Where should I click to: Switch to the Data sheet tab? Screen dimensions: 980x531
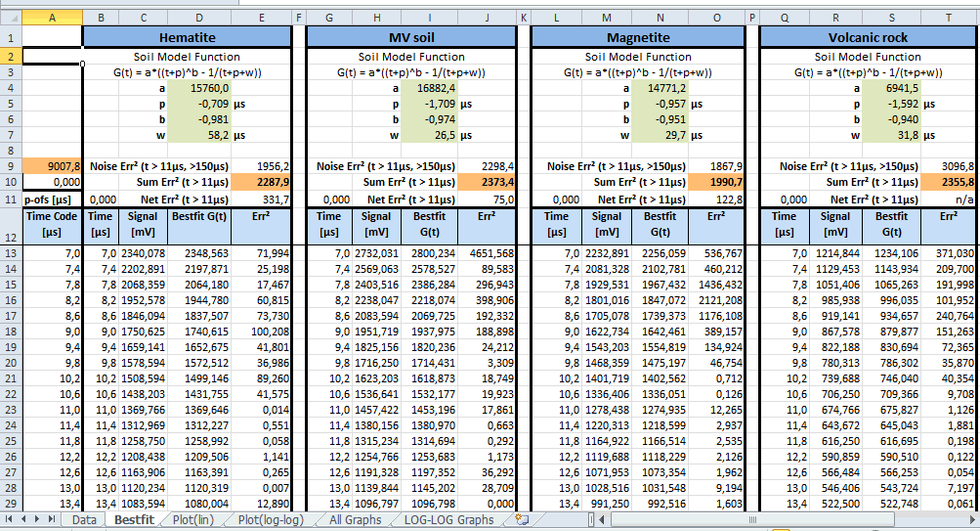coord(84,519)
